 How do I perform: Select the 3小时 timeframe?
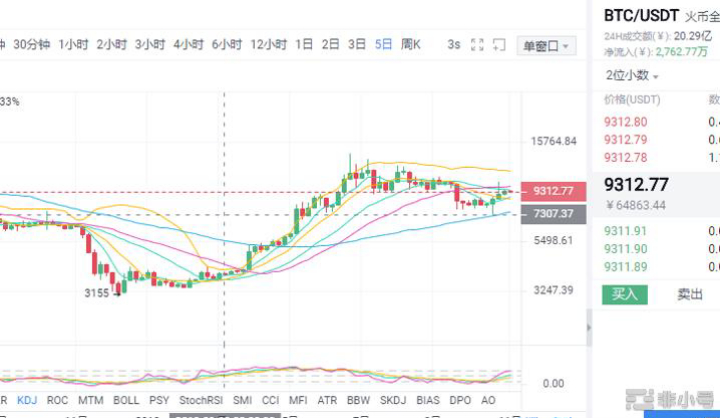tap(150, 45)
